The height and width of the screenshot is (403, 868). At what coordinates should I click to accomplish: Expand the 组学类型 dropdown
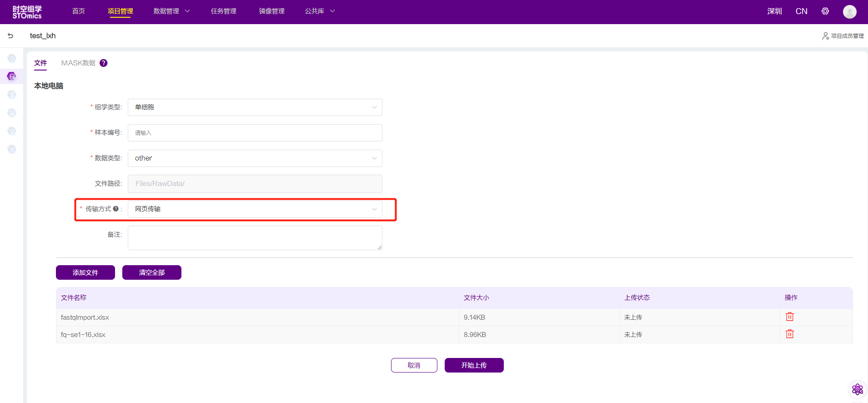click(x=255, y=107)
